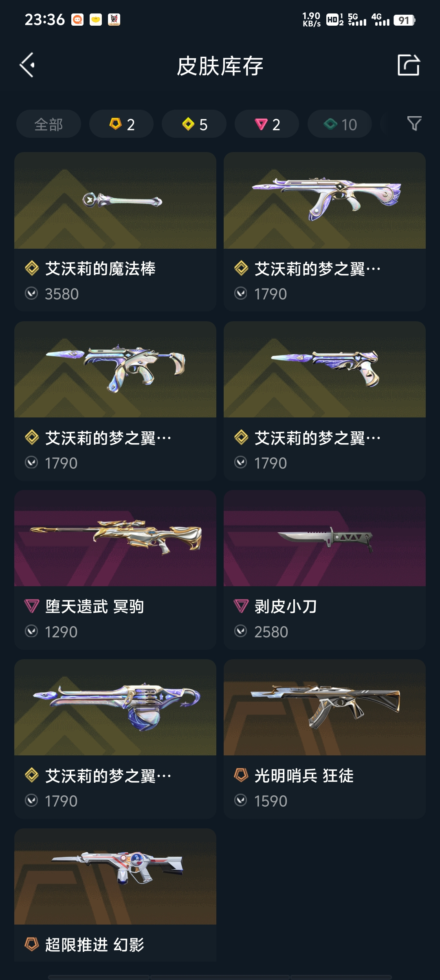
Task: Click the 1290 price label
Action: [61, 632]
